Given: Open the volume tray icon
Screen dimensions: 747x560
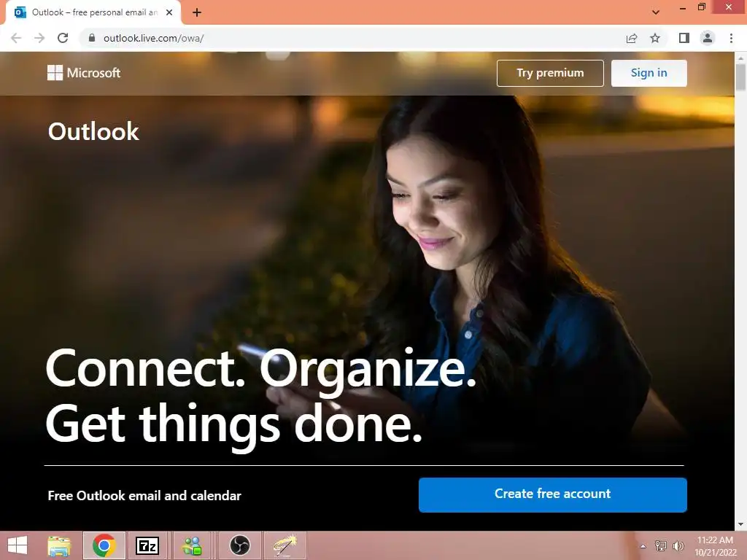Looking at the screenshot, I should 678,545.
